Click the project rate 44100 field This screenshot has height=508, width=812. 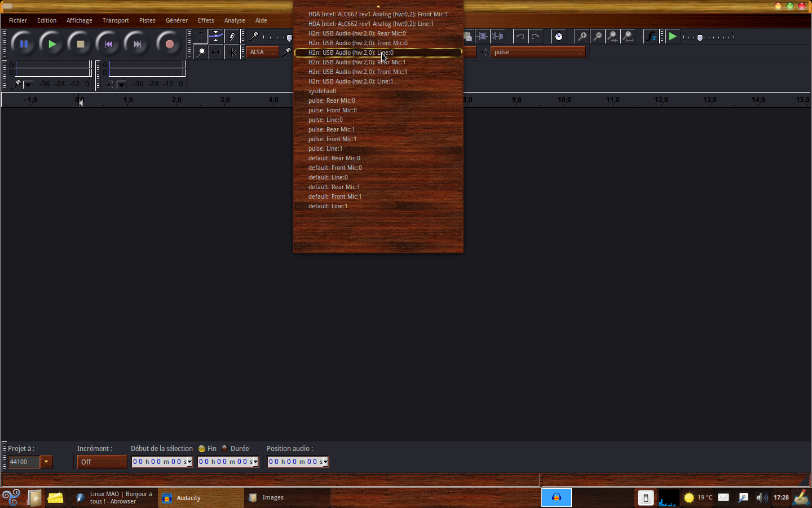24,462
